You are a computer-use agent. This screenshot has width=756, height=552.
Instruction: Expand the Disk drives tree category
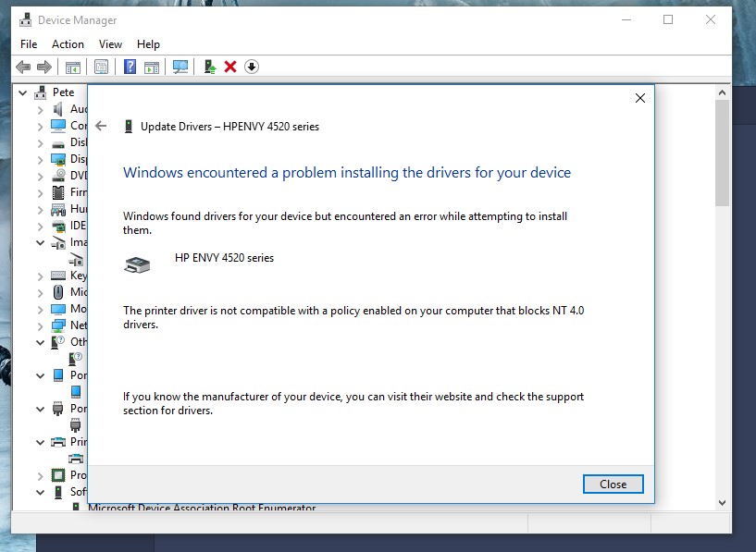(41, 143)
